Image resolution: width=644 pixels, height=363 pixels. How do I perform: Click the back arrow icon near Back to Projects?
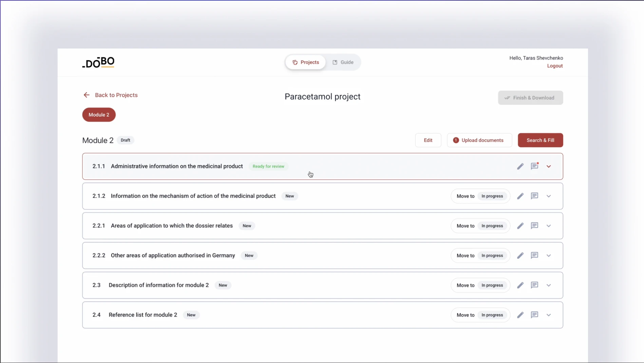tap(87, 95)
